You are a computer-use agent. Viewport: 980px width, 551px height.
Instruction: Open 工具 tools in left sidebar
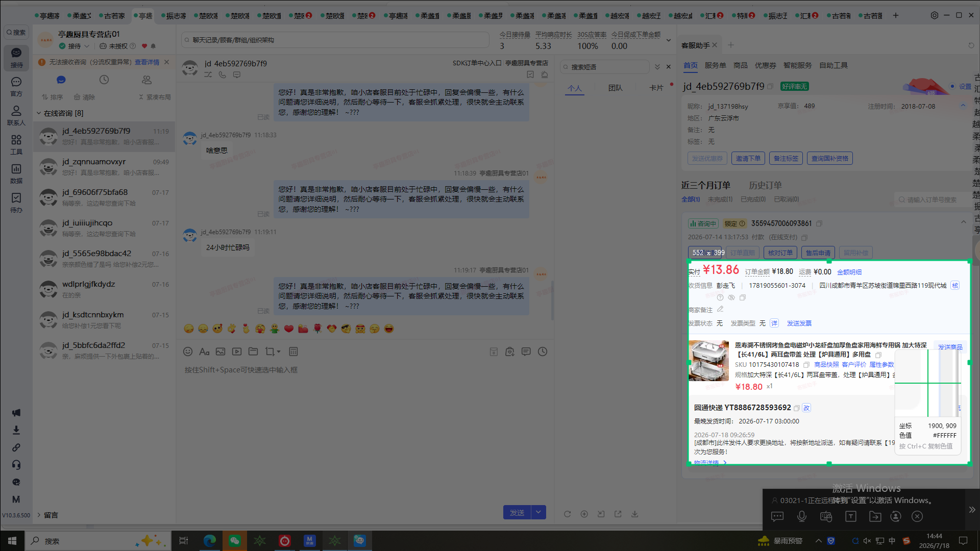(16, 145)
